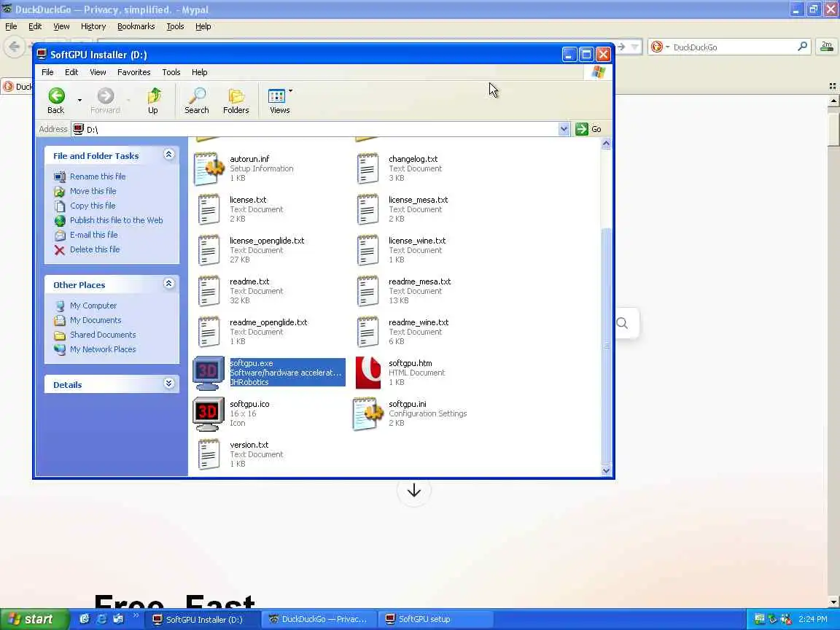Click the green Go arrow button
840x630 pixels.
(582, 129)
